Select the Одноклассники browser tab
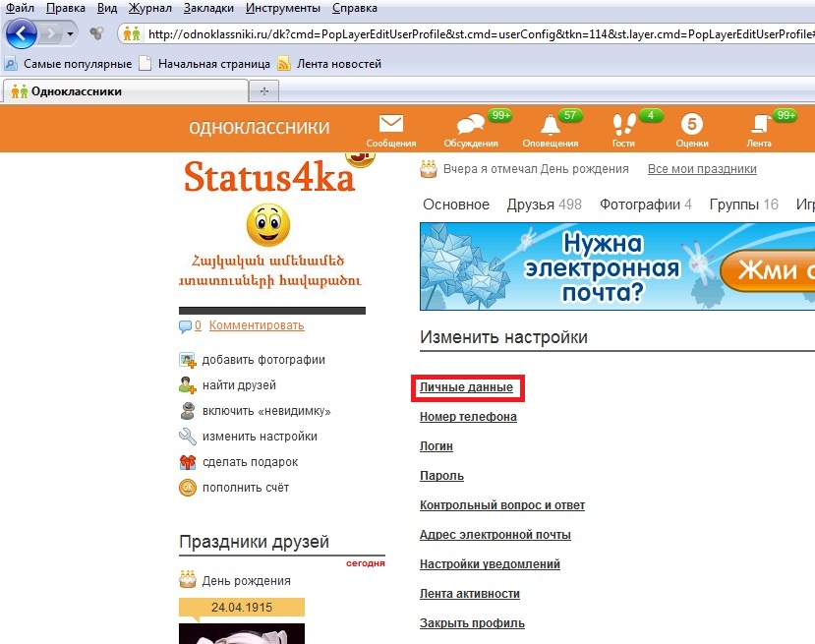 point(125,91)
